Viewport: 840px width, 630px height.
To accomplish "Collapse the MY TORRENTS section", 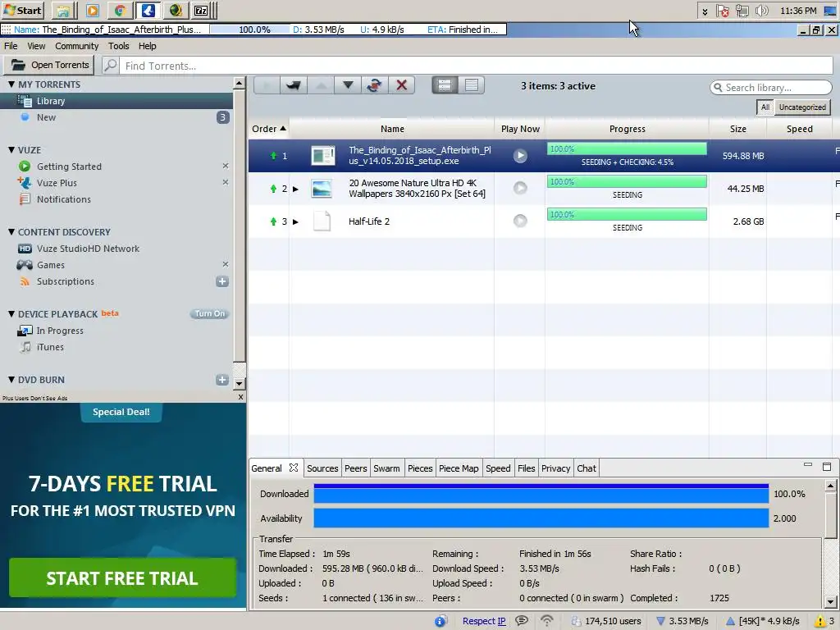I will pyautogui.click(x=11, y=84).
